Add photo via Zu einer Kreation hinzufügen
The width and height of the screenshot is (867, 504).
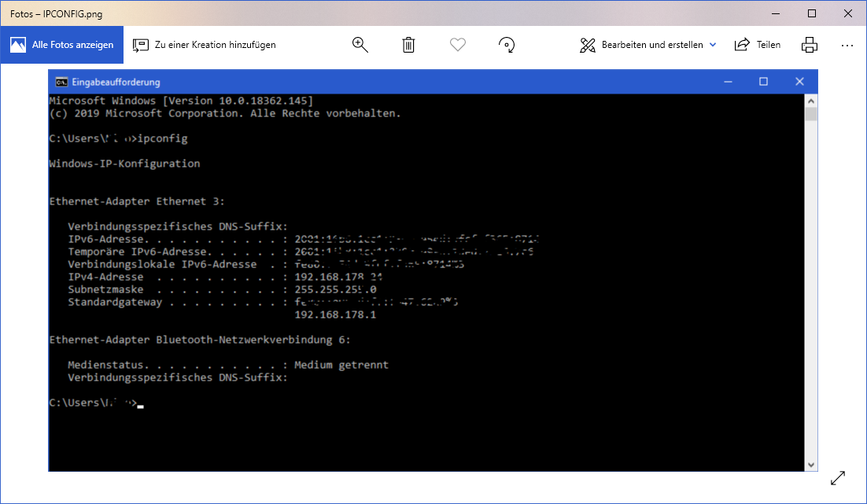pos(204,45)
